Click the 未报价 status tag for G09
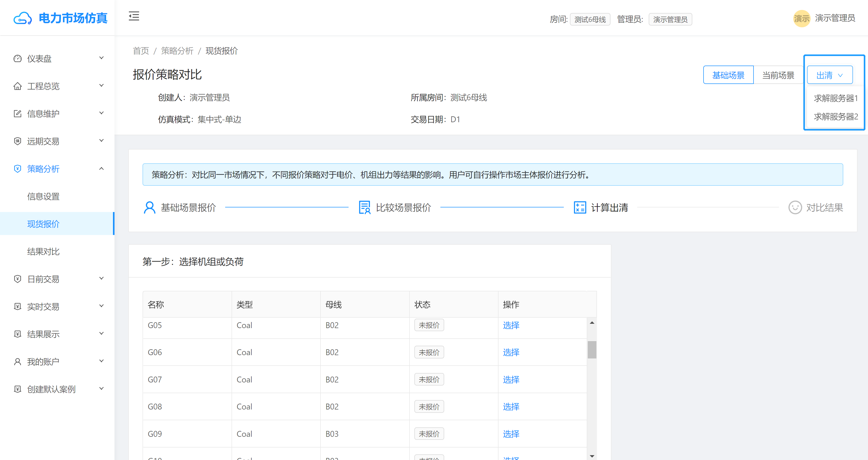 click(429, 434)
